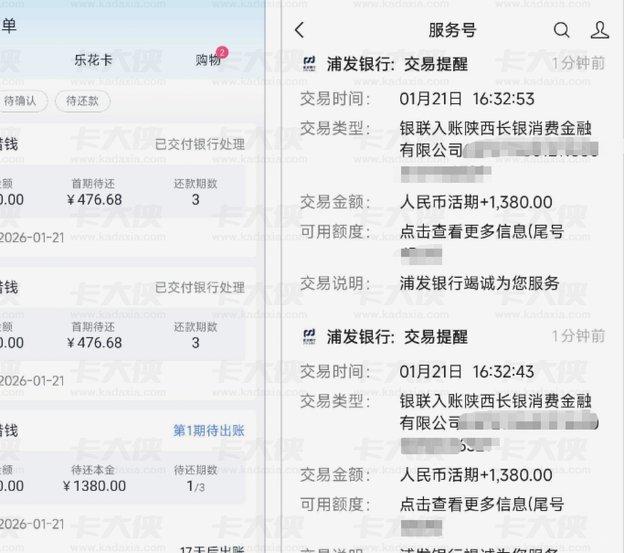Screen dimensions: 624x553
Task: Select the date under the 第1期待出账 order
Action: click(32, 524)
